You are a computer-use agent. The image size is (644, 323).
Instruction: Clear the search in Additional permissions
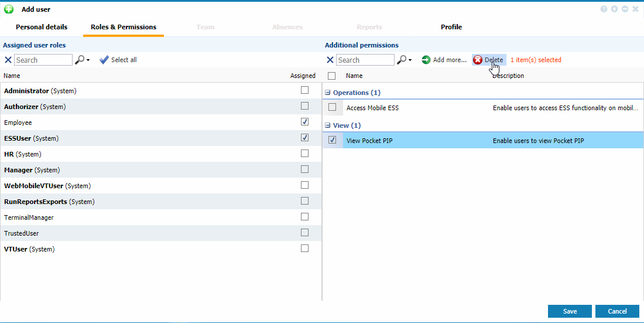coord(330,60)
